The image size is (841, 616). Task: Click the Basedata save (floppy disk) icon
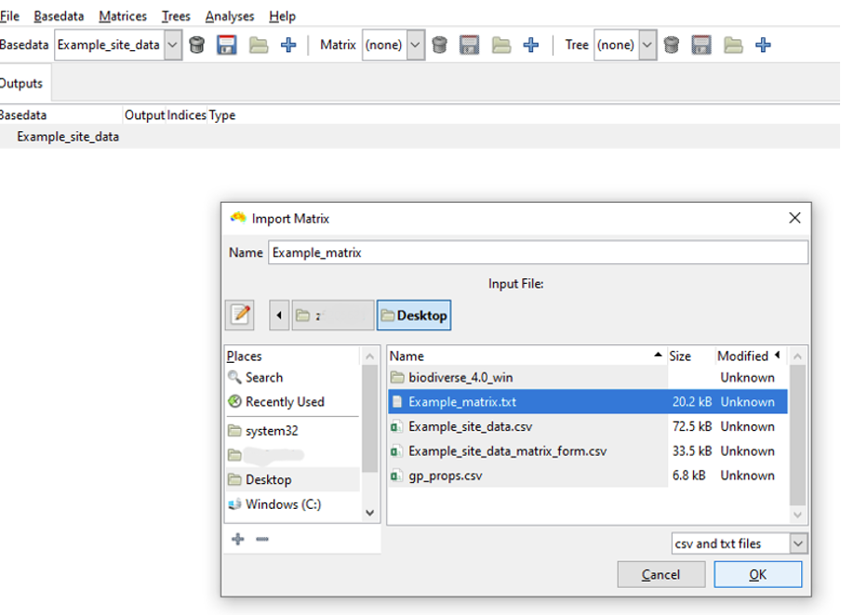pos(227,45)
